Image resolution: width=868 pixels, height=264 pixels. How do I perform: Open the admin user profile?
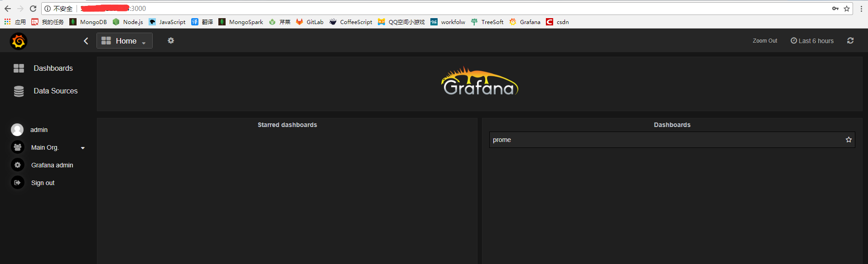(39, 130)
